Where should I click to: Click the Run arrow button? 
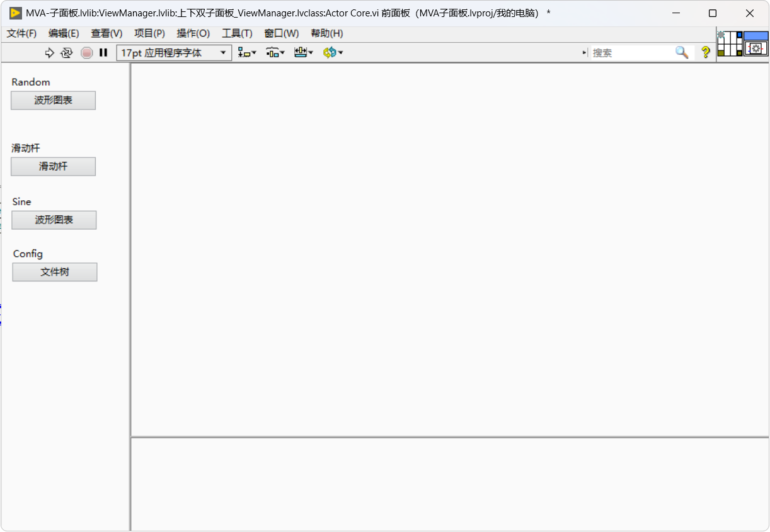[x=50, y=53]
